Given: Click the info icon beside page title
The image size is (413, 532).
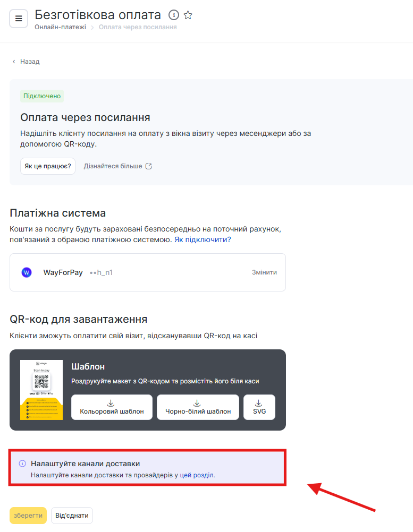Looking at the screenshot, I should pos(173,15).
